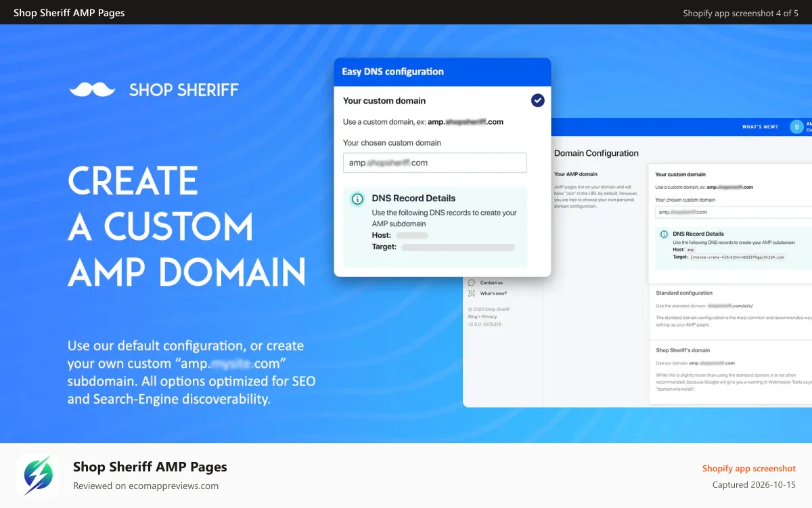Image resolution: width=812 pixels, height=508 pixels.
Task: Click the sparkle icon next to What's new?
Action: coord(472,293)
